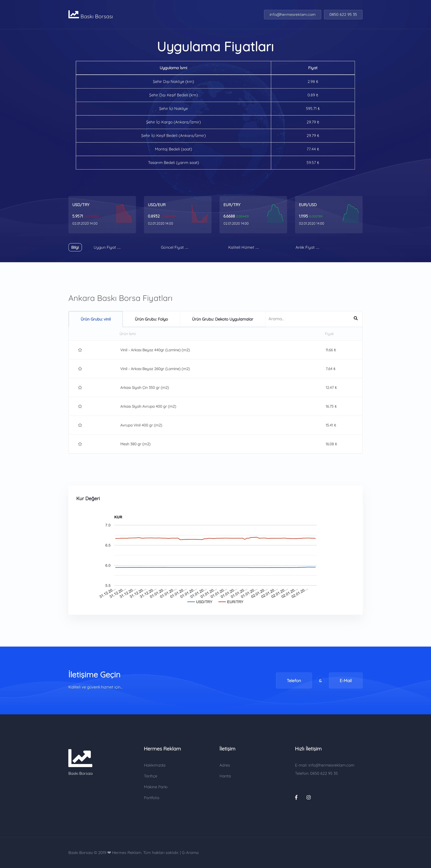Click the 0850 622 95 35 header button
The image size is (431, 868).
pos(343,15)
